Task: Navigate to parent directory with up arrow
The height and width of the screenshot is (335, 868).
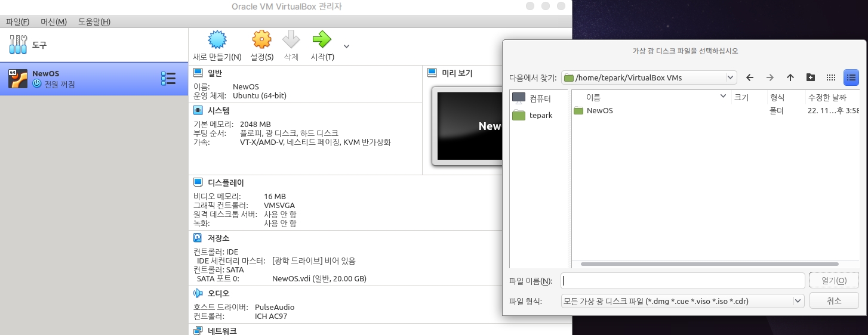Action: 790,77
